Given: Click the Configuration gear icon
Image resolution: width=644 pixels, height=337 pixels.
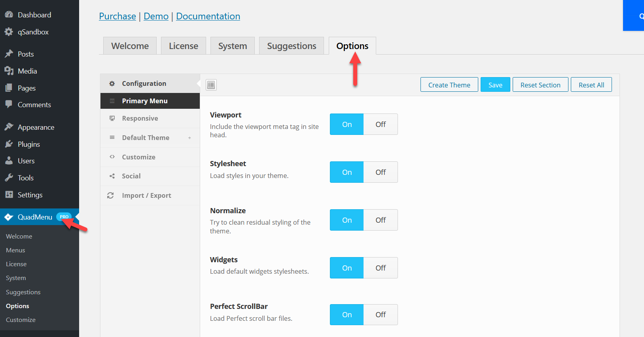Looking at the screenshot, I should click(112, 83).
